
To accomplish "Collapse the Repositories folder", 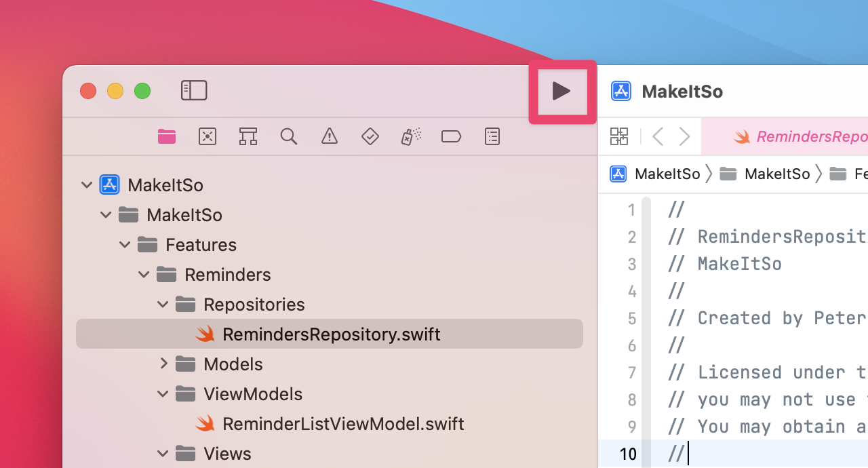I will pos(163,305).
